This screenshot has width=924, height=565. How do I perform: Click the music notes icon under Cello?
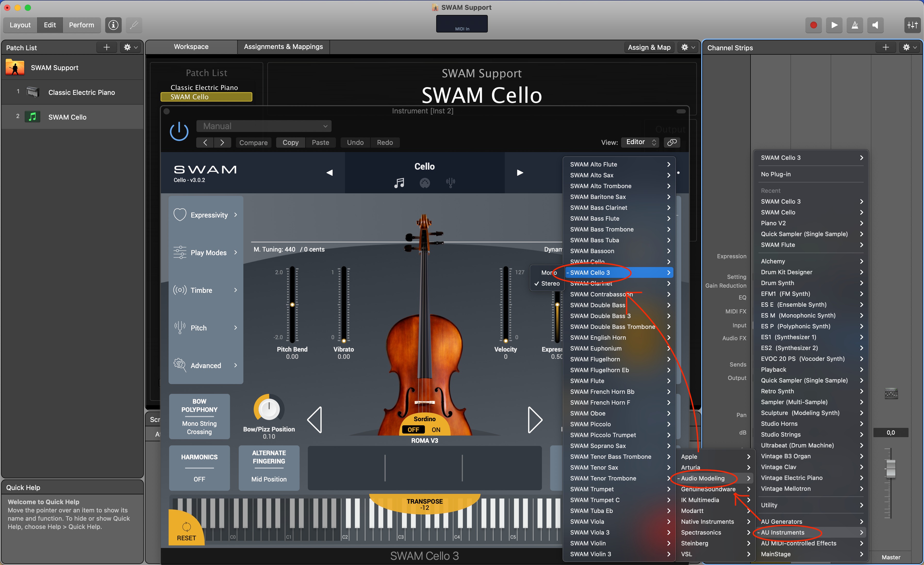pos(399,183)
